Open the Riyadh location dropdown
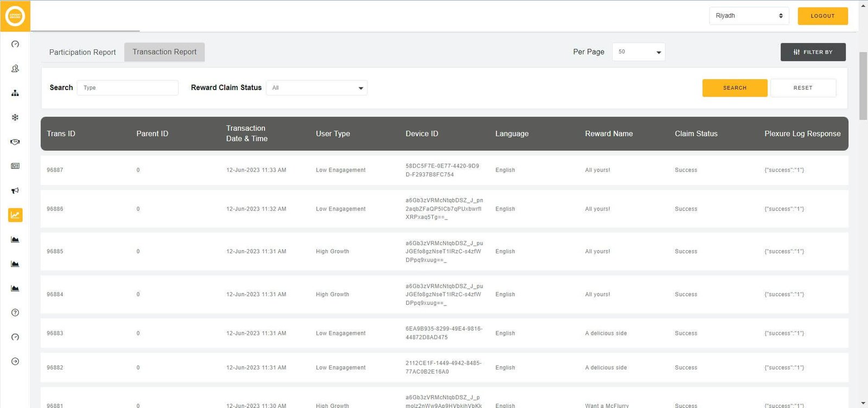 [x=749, y=16]
